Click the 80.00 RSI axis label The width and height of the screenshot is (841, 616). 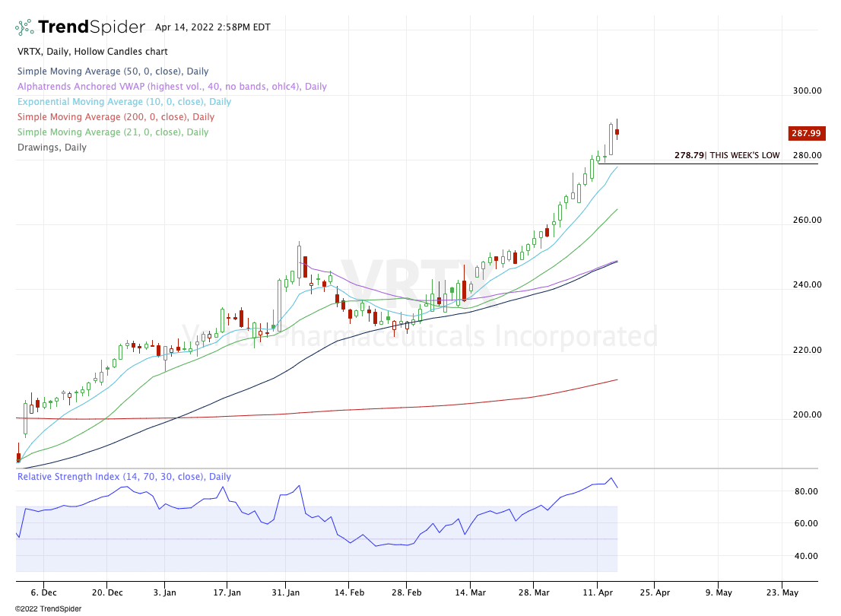[x=806, y=491]
